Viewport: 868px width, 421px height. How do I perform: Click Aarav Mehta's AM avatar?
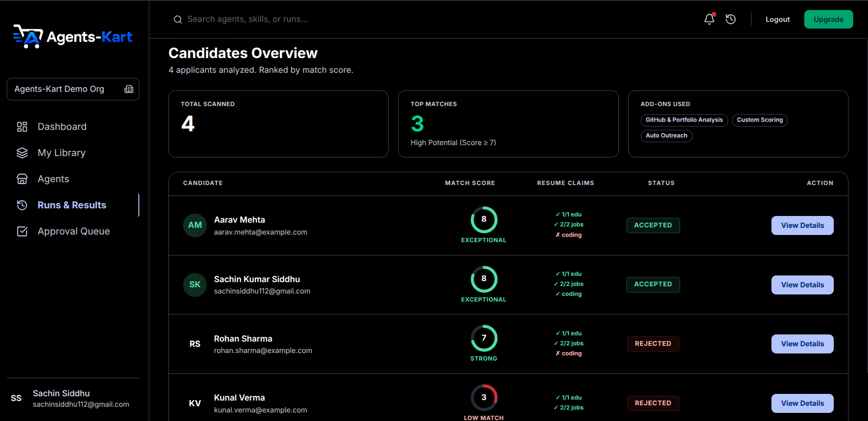(x=195, y=225)
